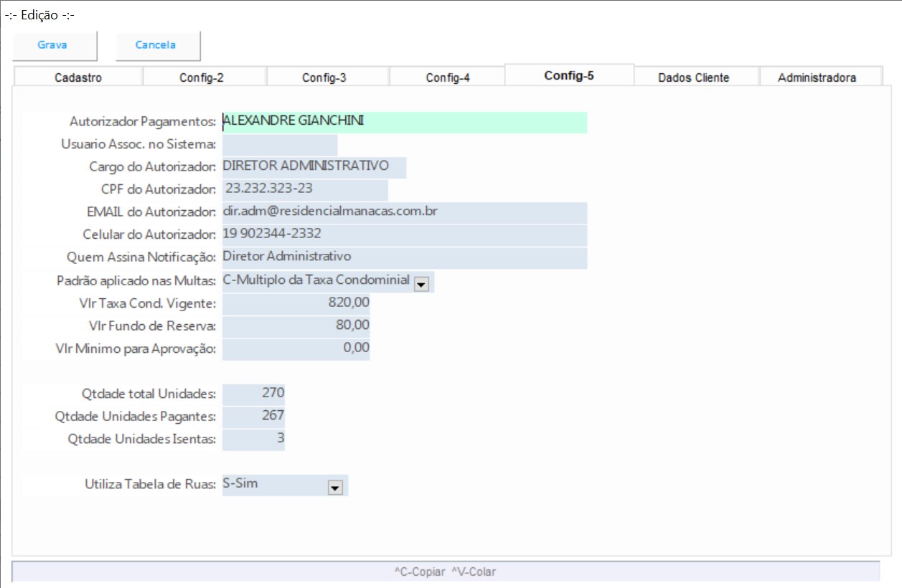
Task: Click the Vlr Fundo de Reserva field
Action: tap(296, 326)
